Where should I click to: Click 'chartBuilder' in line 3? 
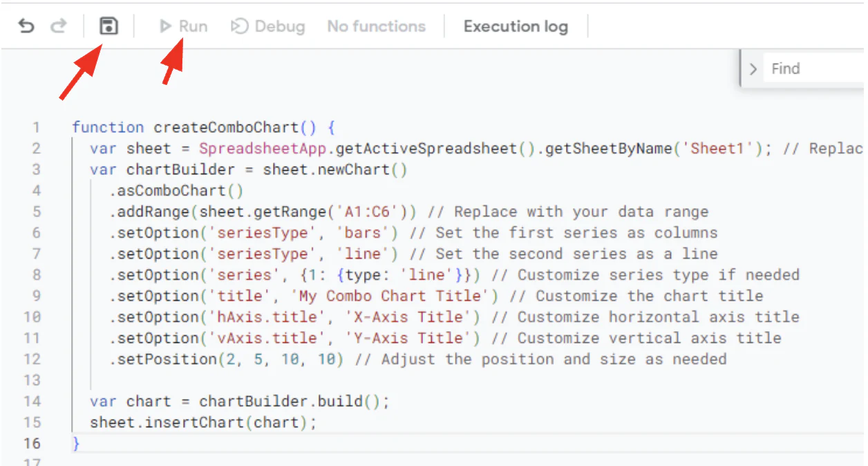point(181,169)
